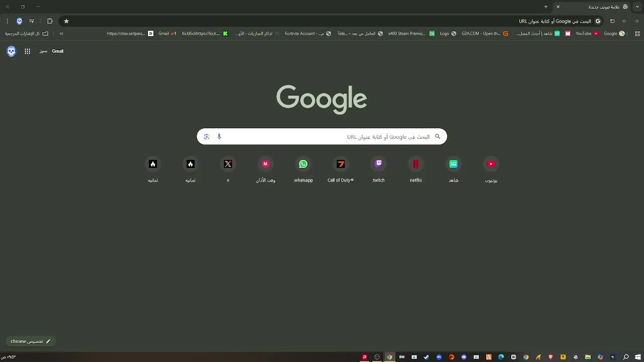
Task: Open the Google account avatar beside the apps grid
Action: (x=11, y=51)
